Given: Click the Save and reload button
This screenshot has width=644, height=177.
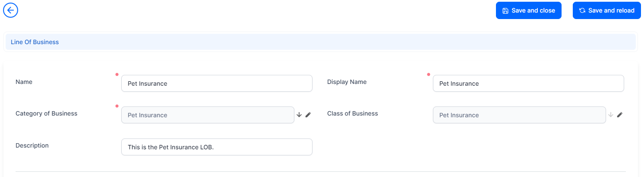Looking at the screenshot, I should [x=606, y=10].
